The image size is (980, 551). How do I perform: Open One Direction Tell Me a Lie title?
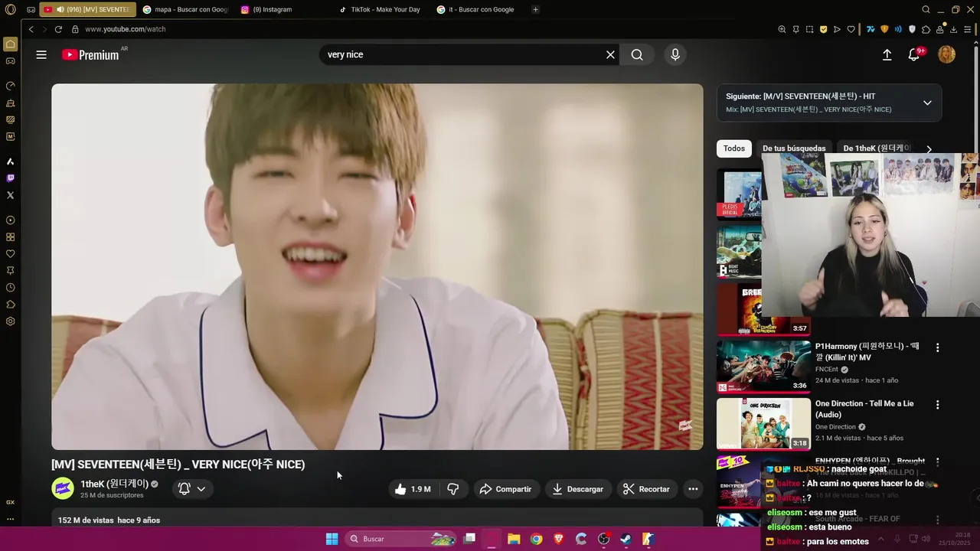point(864,409)
